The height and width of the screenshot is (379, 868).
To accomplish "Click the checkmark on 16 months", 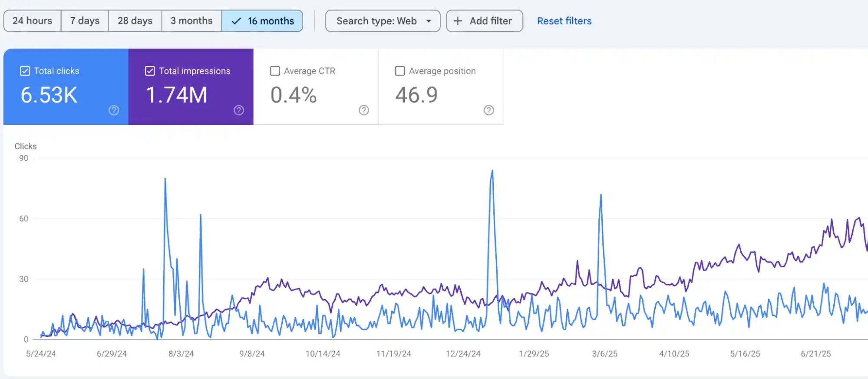I will [x=236, y=21].
